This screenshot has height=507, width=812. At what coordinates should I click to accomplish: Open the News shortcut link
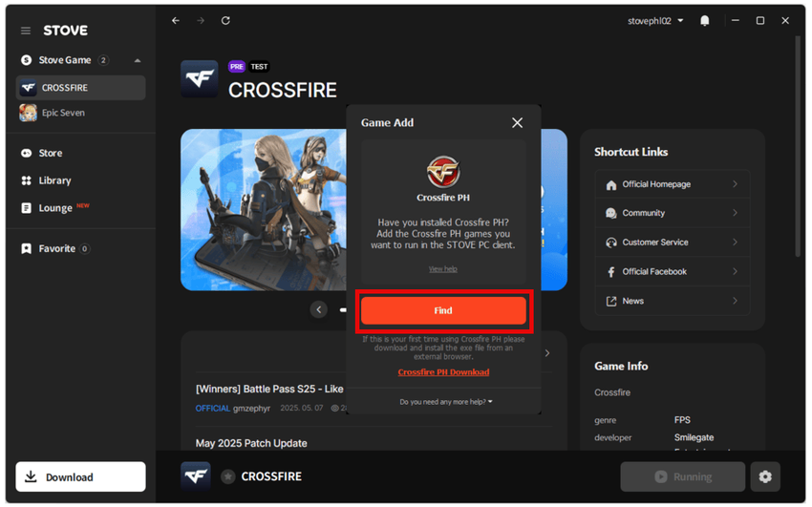pos(673,301)
